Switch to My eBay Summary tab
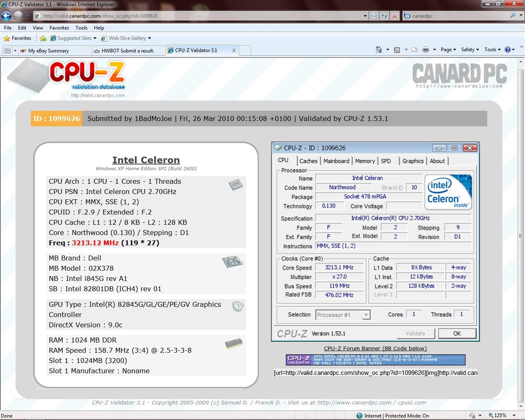 (55, 50)
